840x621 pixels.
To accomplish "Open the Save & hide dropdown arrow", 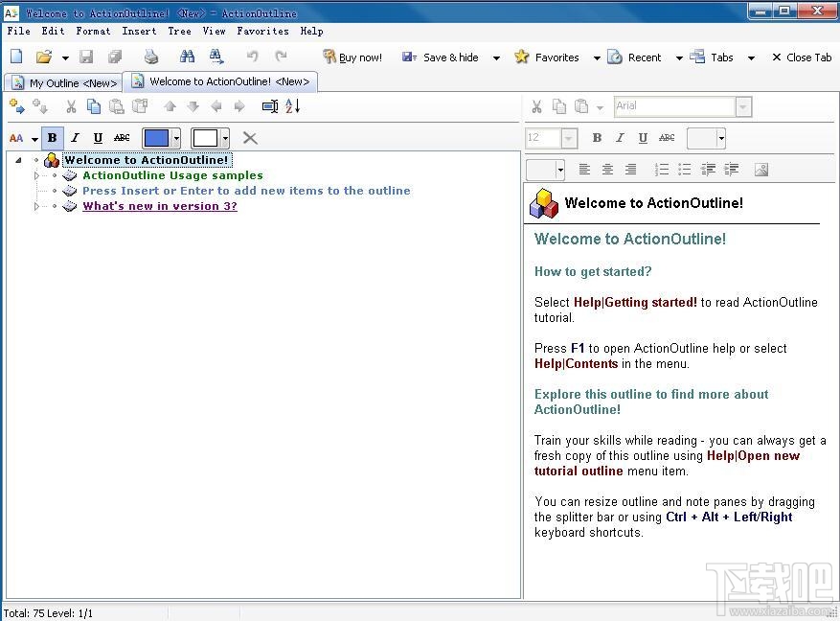I will 496,57.
